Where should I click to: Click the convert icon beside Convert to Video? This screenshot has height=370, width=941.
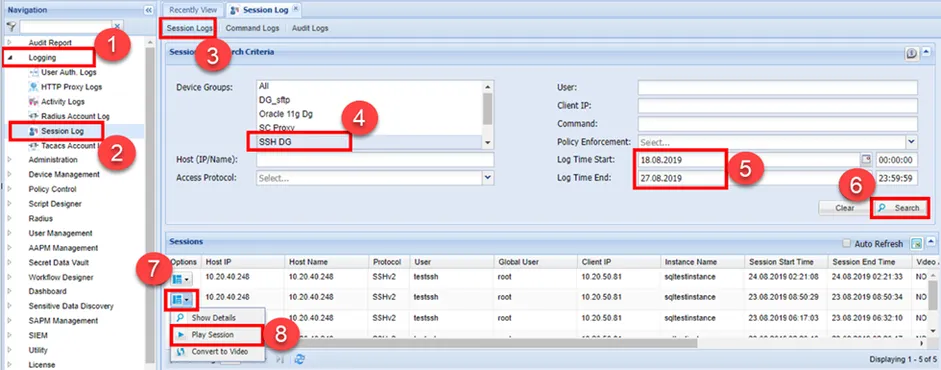(180, 352)
